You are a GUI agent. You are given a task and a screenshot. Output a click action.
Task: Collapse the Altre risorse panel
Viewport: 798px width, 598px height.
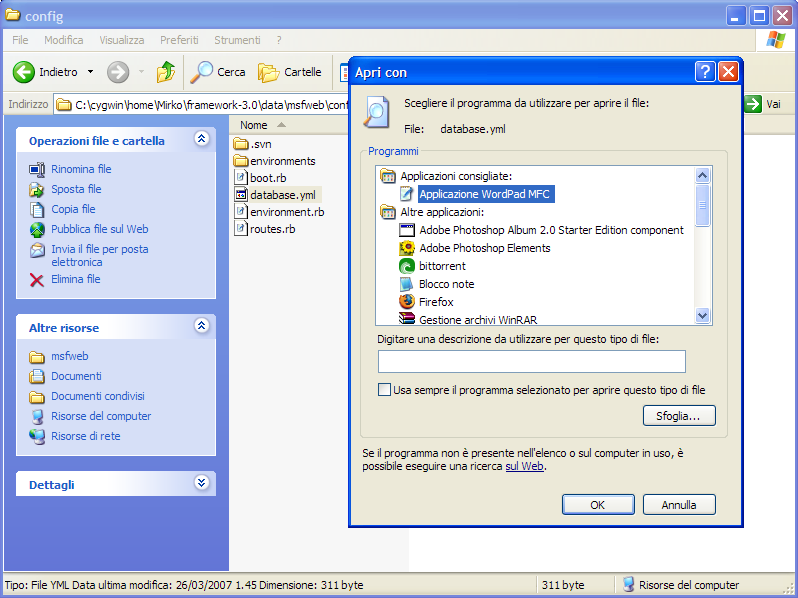pos(202,325)
